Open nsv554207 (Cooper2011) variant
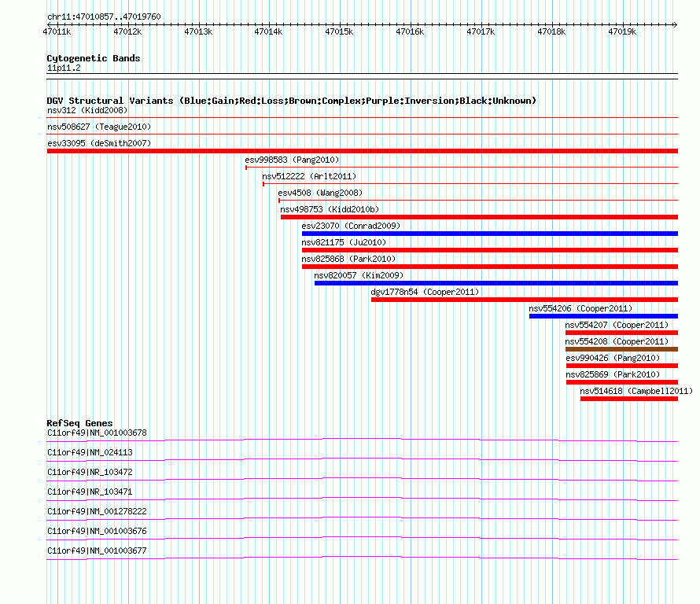 coord(617,325)
